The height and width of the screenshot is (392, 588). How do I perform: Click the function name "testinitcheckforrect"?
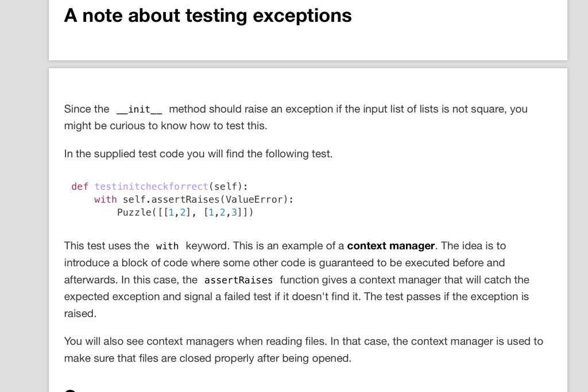tap(151, 187)
